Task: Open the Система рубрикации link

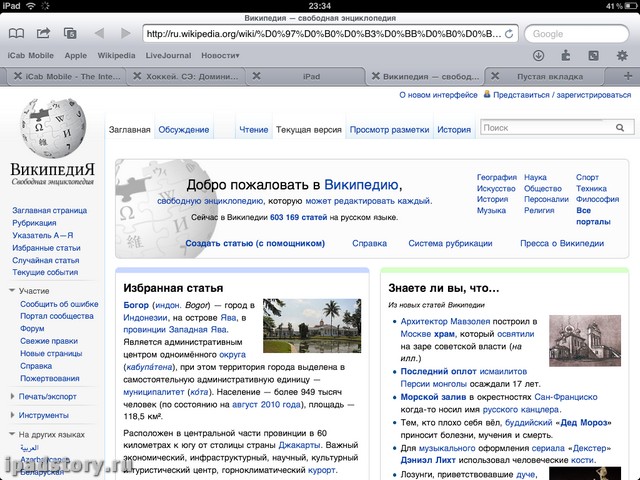Action: click(x=450, y=243)
